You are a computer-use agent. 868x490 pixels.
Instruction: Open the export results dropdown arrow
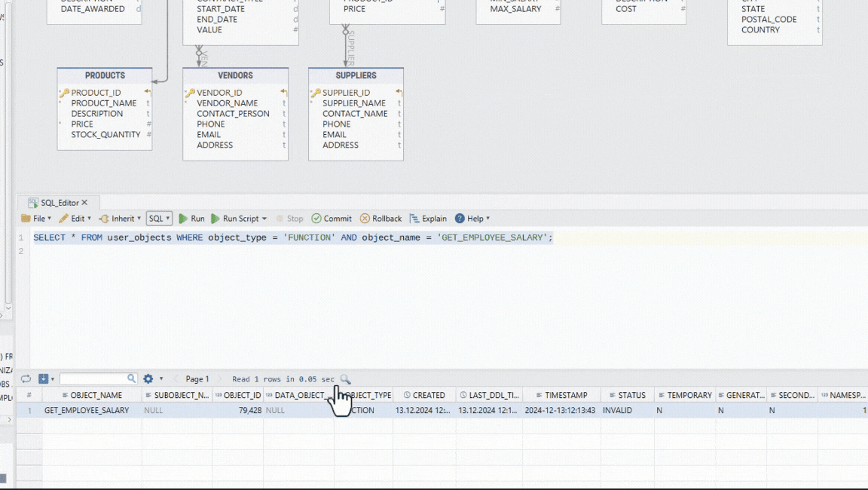(x=53, y=379)
